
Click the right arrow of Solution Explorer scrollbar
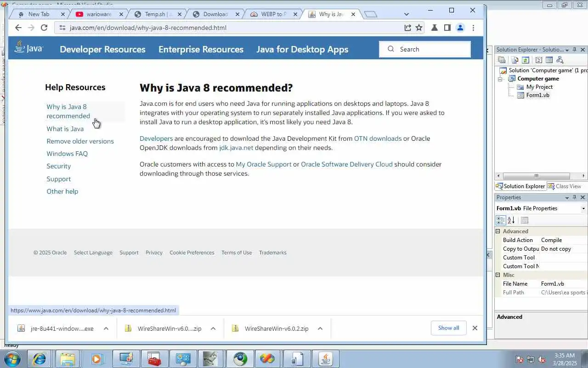(583, 176)
